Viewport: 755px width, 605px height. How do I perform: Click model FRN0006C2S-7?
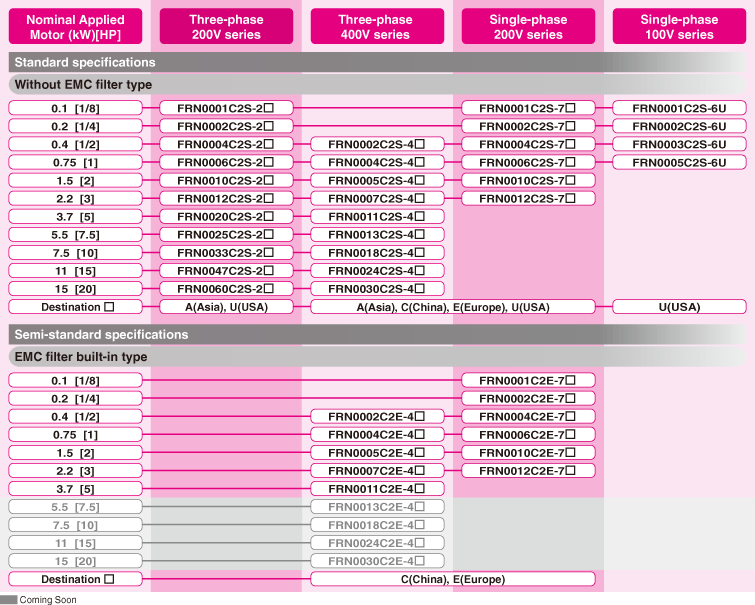point(528,162)
